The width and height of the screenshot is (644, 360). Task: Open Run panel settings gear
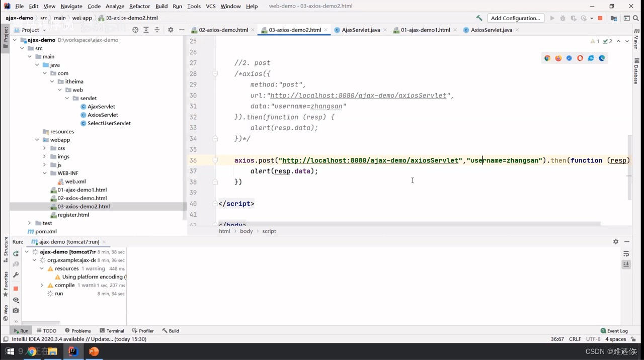coord(616,242)
